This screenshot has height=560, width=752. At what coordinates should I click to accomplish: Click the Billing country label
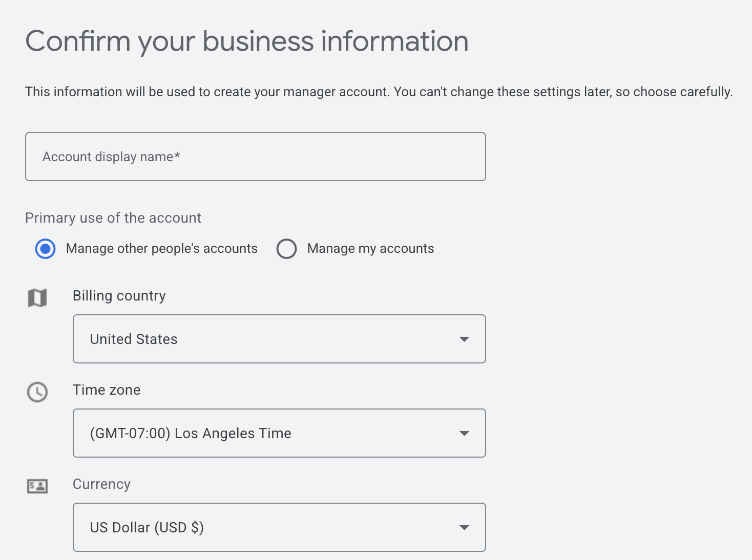coord(119,296)
